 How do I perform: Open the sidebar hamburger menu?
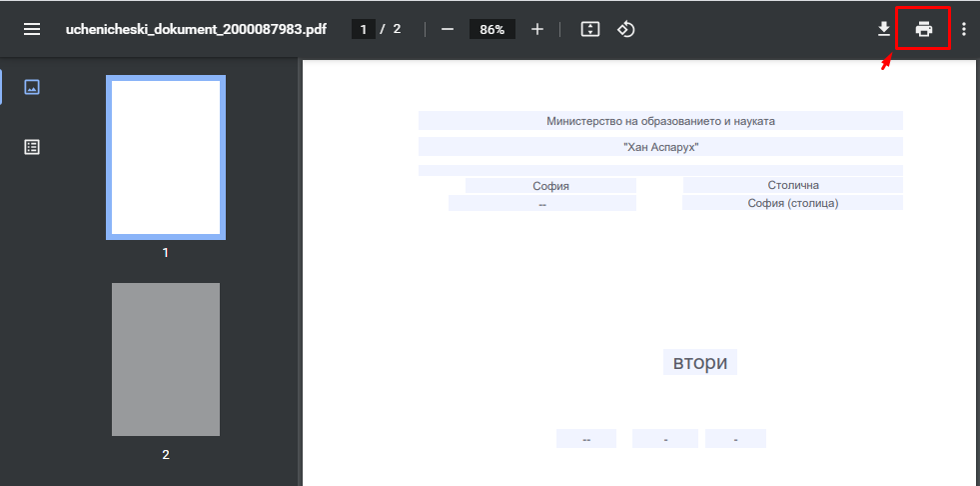click(x=32, y=29)
